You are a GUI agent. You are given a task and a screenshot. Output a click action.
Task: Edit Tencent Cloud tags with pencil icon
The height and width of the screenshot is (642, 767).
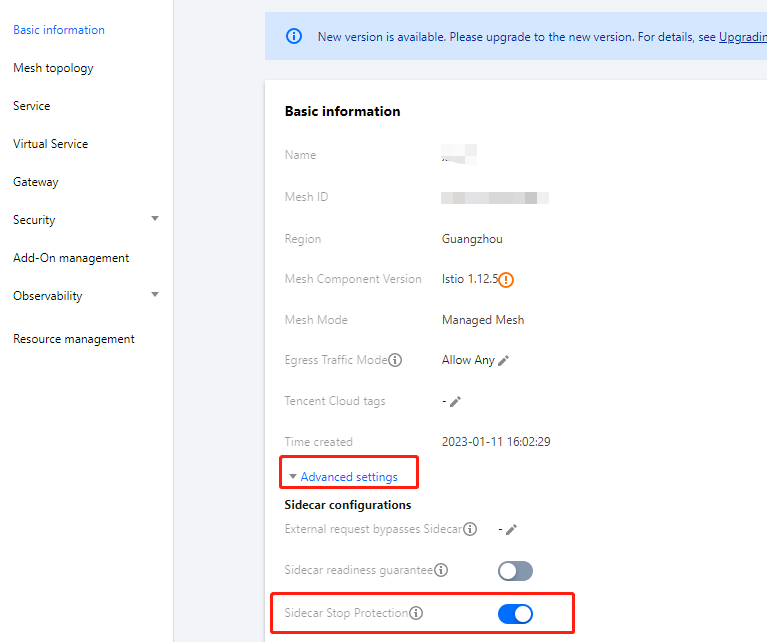[455, 401]
